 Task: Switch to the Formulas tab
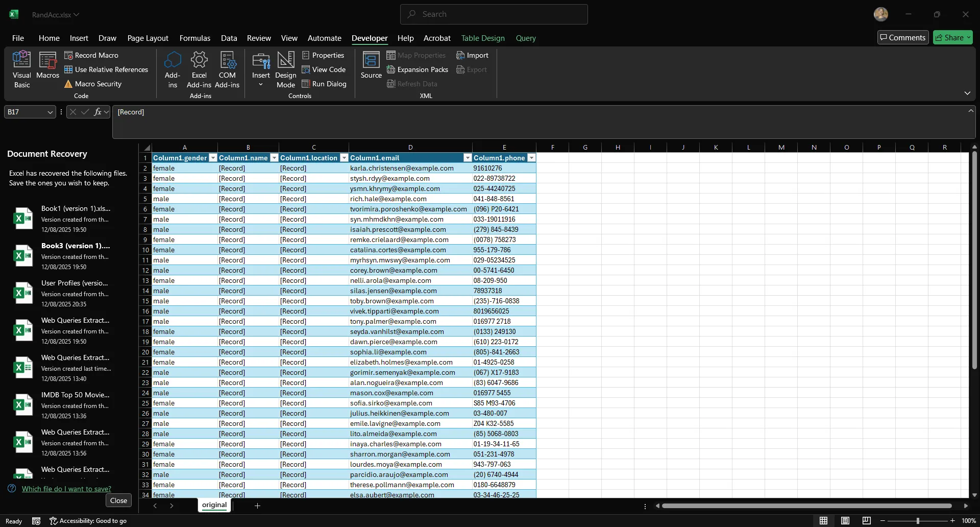[195, 38]
